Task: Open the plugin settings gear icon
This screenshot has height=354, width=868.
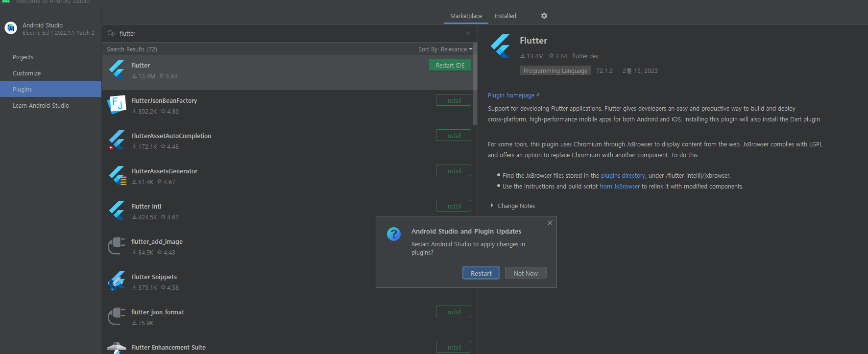Action: pyautogui.click(x=544, y=16)
